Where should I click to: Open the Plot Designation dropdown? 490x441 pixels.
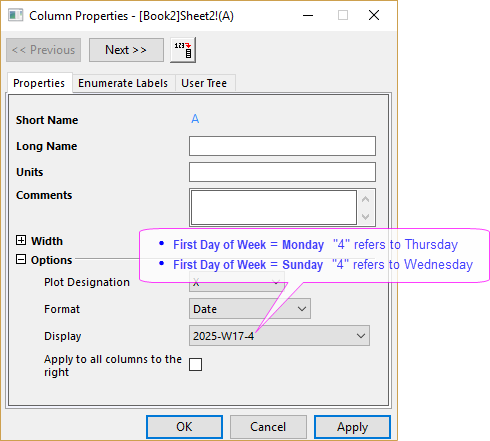coord(237,283)
